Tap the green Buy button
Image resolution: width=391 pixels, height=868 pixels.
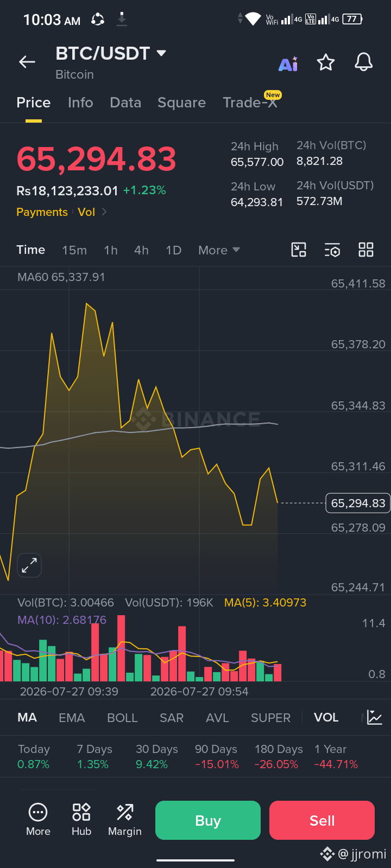click(x=208, y=820)
